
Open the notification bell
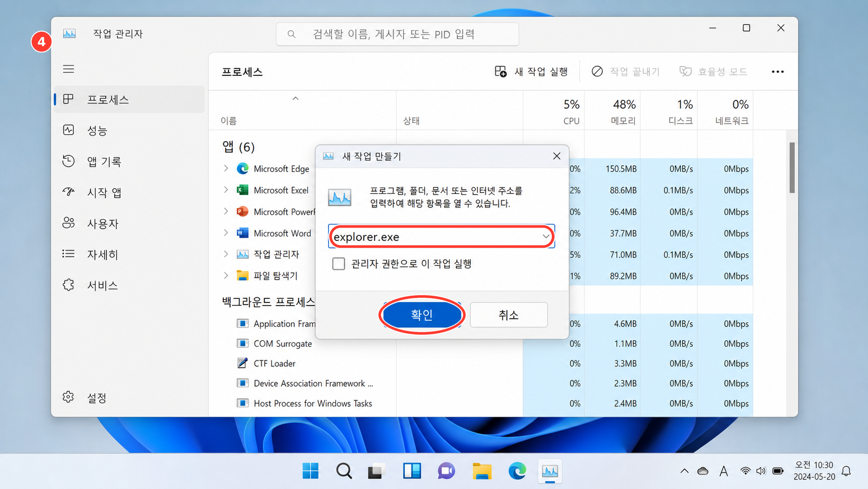pos(846,471)
